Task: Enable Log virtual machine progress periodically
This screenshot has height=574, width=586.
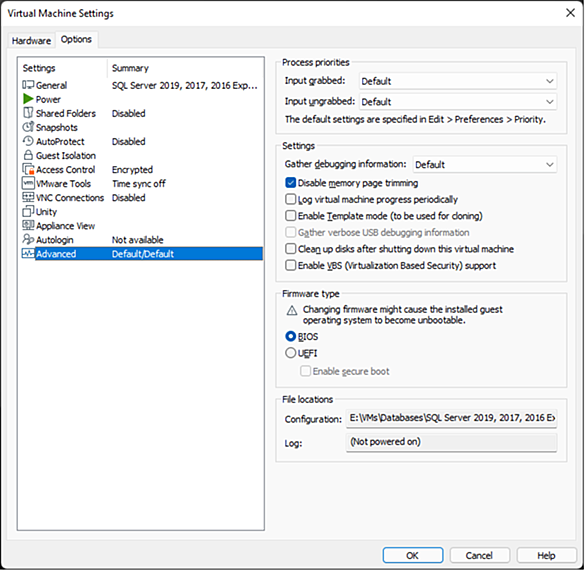Action: tap(290, 199)
